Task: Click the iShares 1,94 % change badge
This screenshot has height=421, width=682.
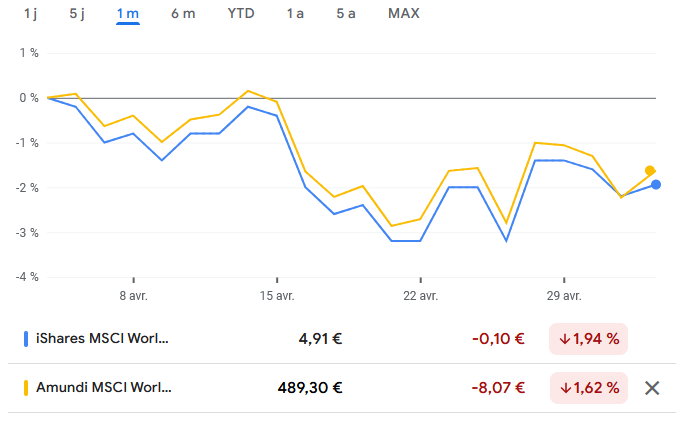Action: point(588,338)
